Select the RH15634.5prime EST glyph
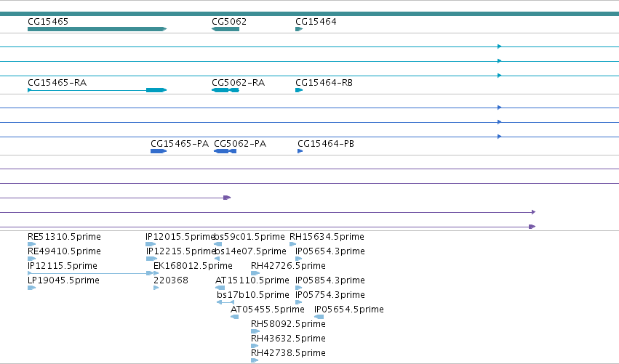This screenshot has width=619, height=364. click(292, 244)
